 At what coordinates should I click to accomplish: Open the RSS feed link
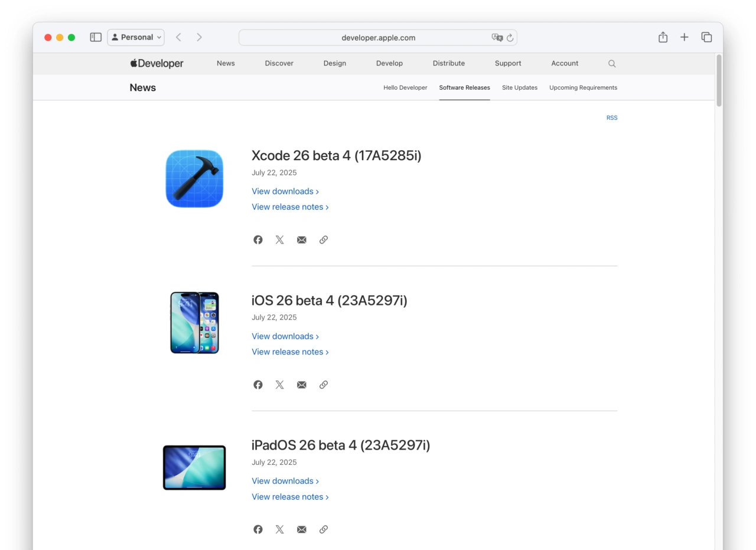coord(611,118)
